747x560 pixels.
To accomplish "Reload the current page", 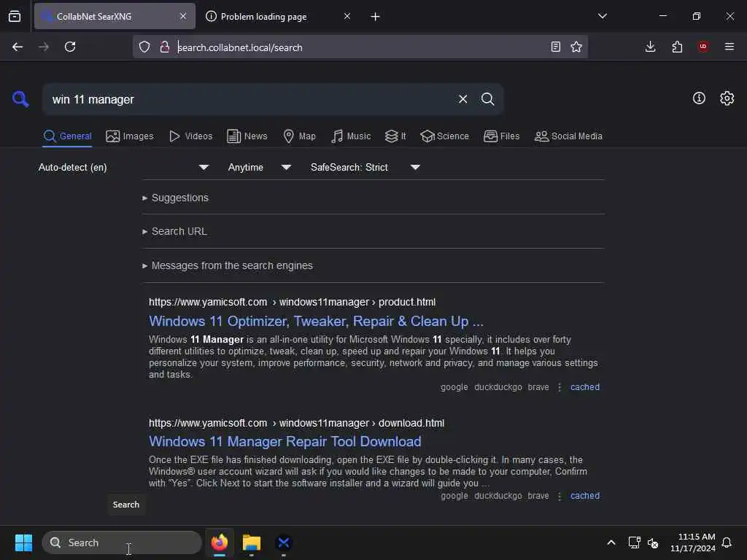I will pos(70,47).
